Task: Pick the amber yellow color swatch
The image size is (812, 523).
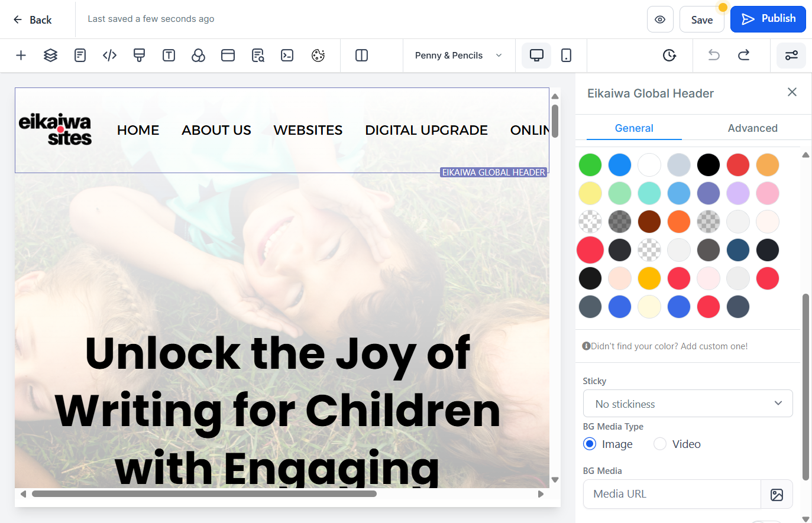Action: click(649, 278)
